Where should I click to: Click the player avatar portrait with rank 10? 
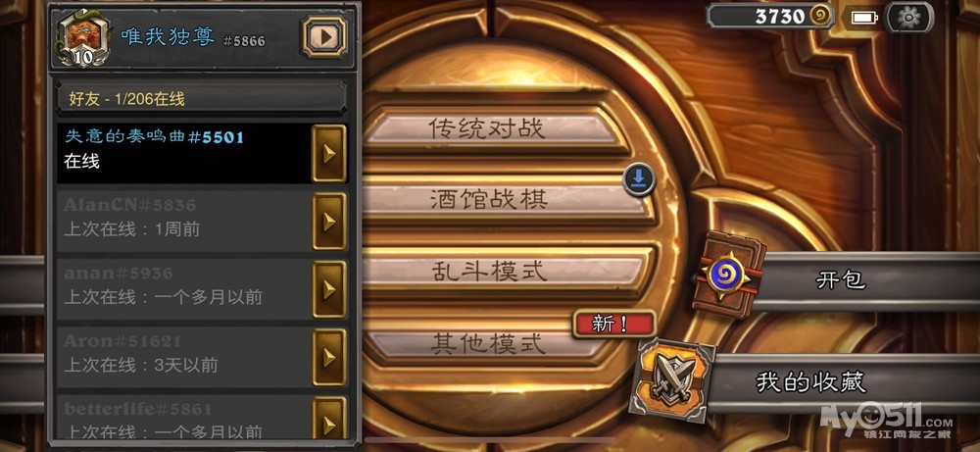tap(83, 37)
